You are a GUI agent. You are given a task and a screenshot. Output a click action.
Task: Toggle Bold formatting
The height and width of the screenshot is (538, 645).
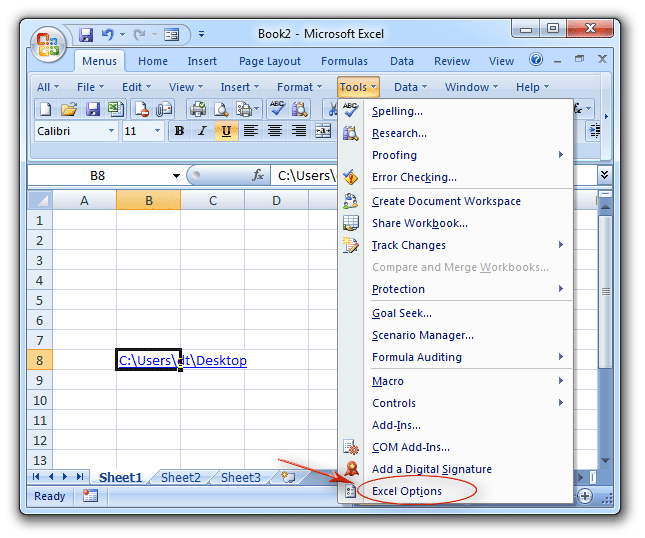[x=179, y=131]
